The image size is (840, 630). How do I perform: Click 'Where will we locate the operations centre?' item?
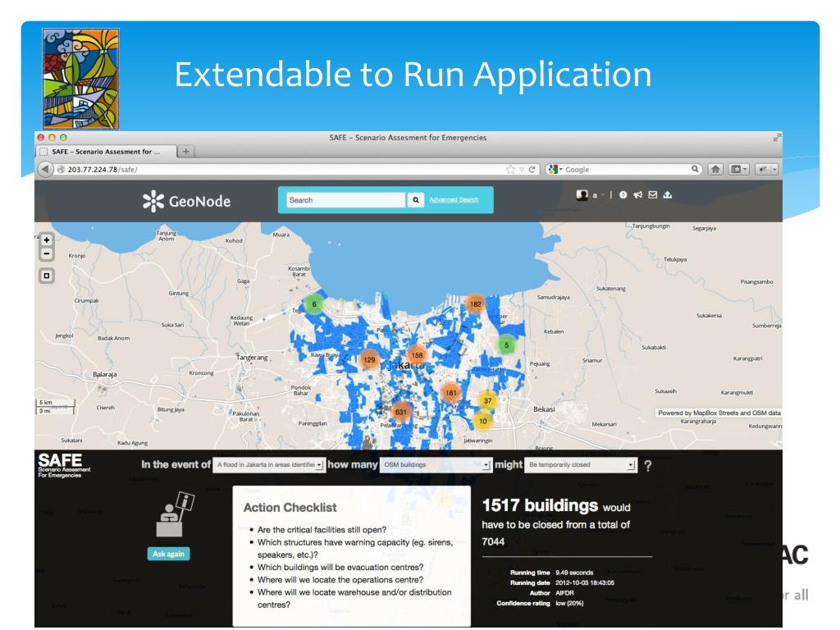[x=340, y=580]
